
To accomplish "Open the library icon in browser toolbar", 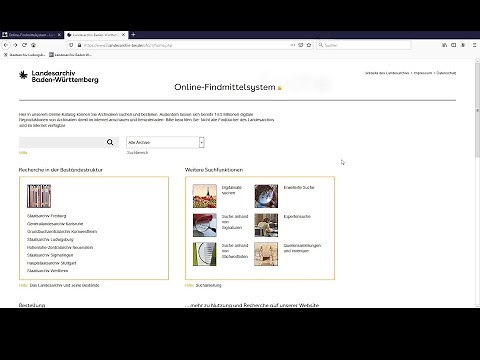I will coord(444,45).
